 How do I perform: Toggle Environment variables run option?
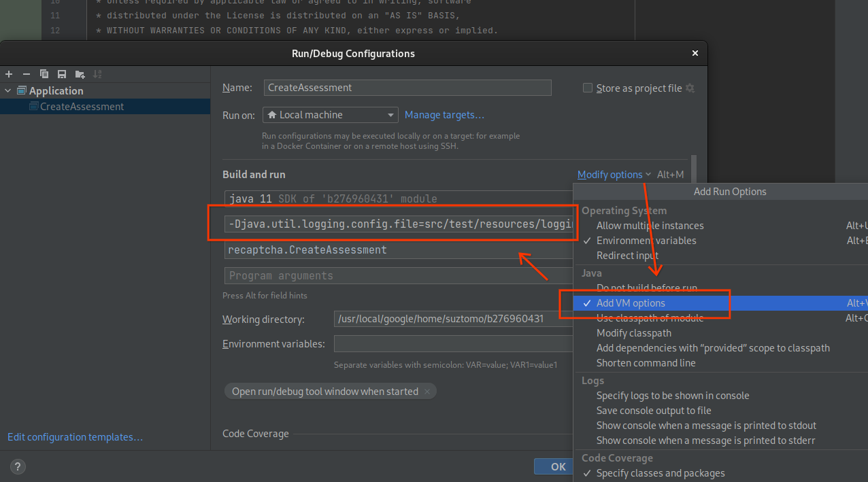(x=646, y=240)
